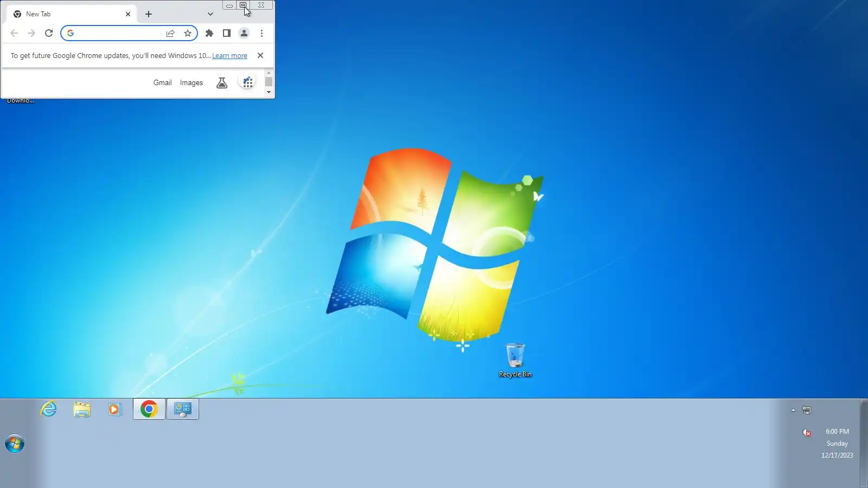The height and width of the screenshot is (488, 868).
Task: Open the Images link
Action: click(x=192, y=82)
